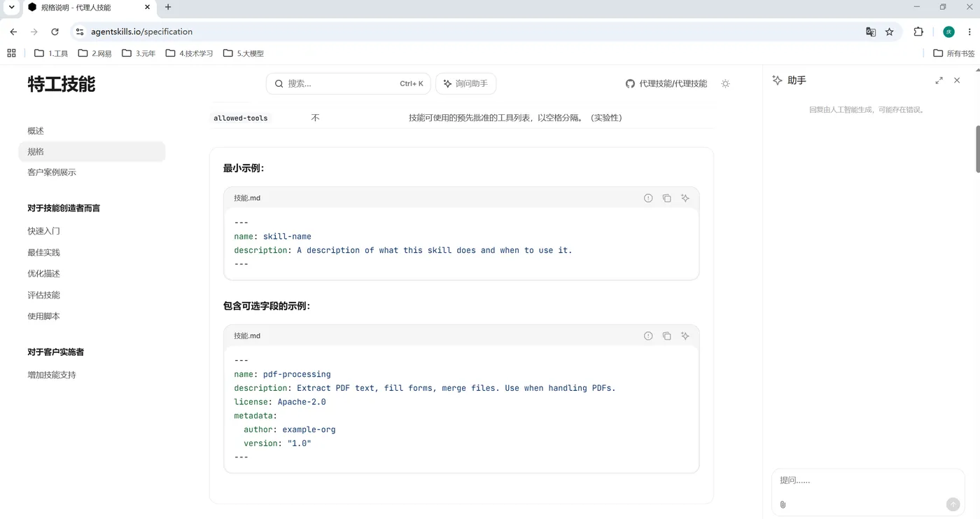Open the tab search dropdown arrow
This screenshot has width=980, height=519.
11,7
